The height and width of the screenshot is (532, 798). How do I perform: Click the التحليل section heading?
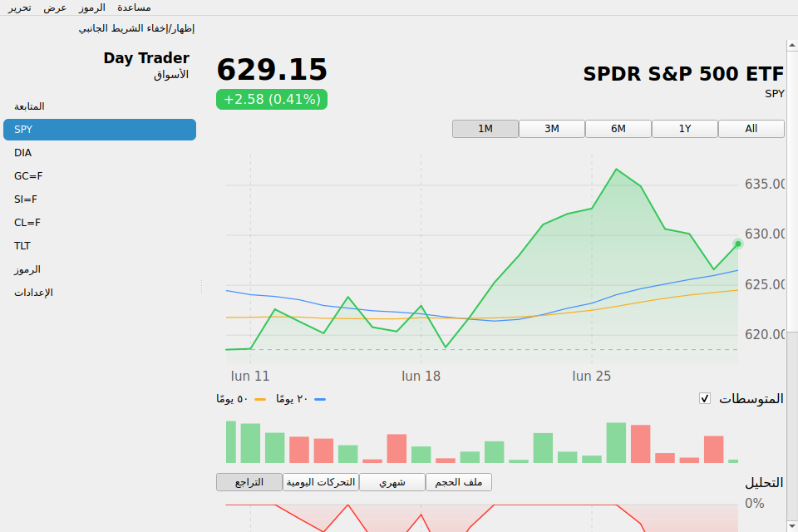click(765, 483)
